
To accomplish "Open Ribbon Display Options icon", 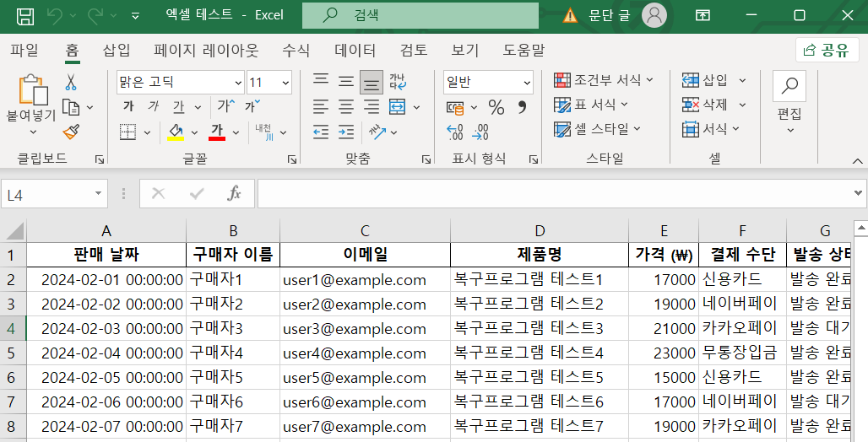I will 703,15.
